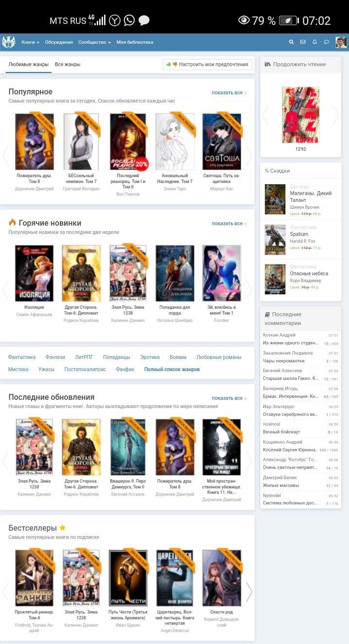
Task: Tap the WhatsApp status bar icon
Action: click(x=129, y=20)
